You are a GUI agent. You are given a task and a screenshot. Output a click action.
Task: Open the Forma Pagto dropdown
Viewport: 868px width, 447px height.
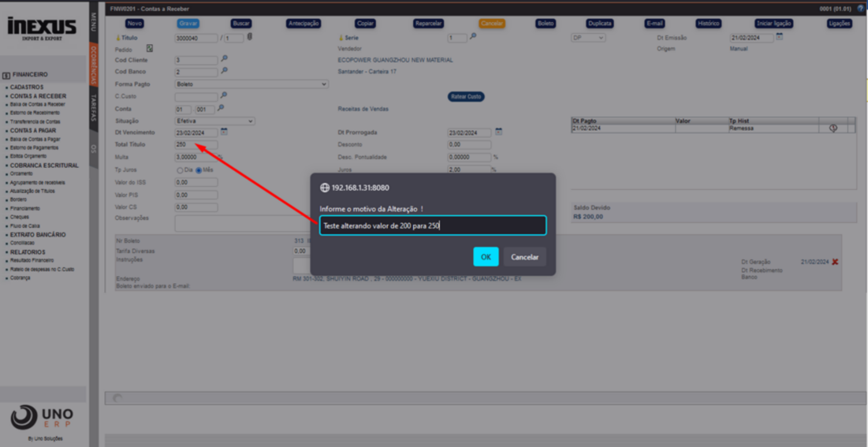[x=251, y=84]
